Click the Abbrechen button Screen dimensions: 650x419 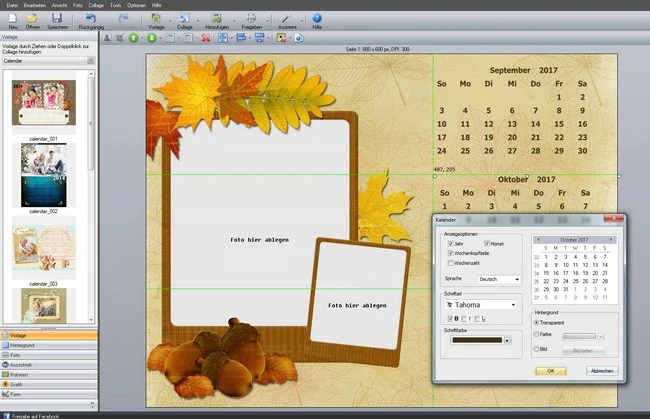click(602, 371)
